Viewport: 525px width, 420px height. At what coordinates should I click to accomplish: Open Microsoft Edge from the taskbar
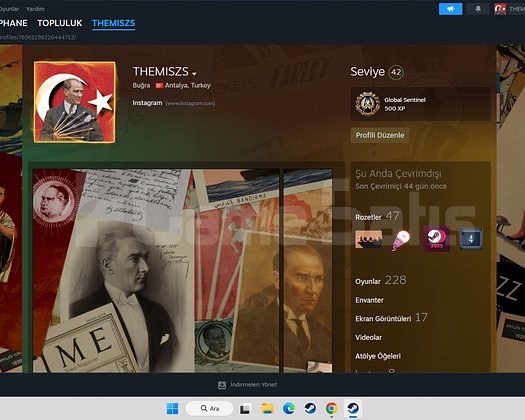coord(289,409)
